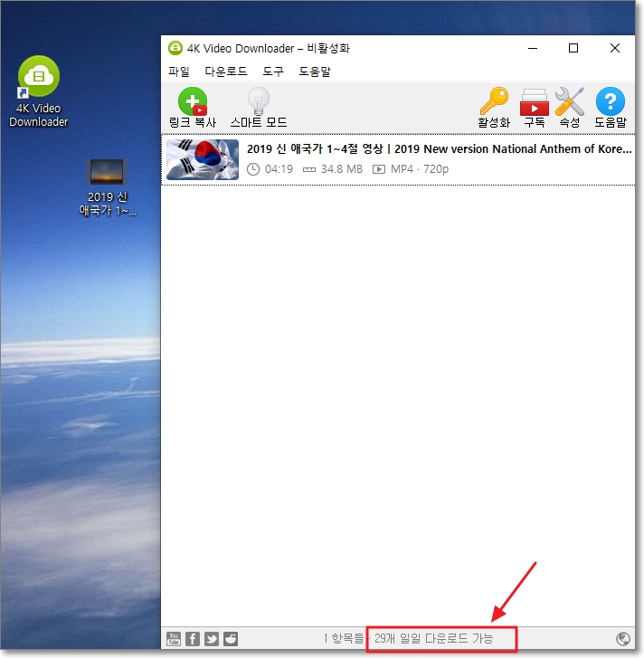Click the Korean flag video thumbnail
The image size is (644, 658).
pyautogui.click(x=203, y=159)
